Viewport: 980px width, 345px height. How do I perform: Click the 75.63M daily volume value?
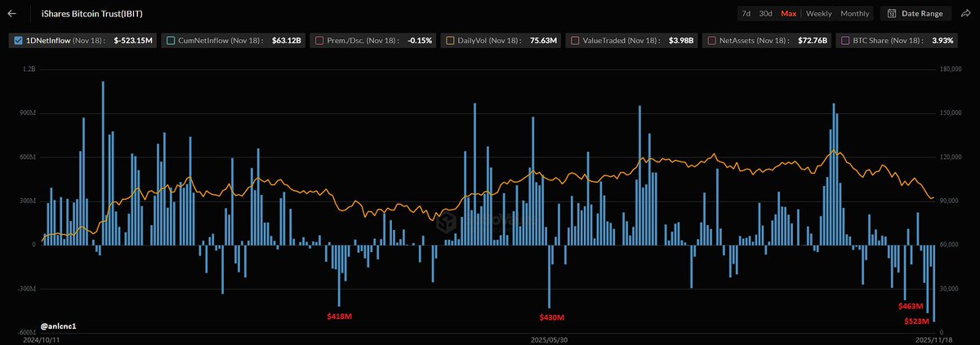coord(544,39)
